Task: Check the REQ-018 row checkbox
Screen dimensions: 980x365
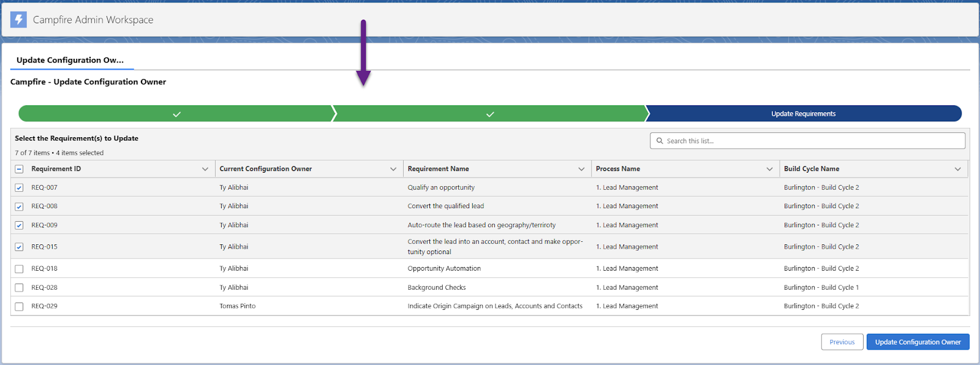Action: [x=19, y=269]
